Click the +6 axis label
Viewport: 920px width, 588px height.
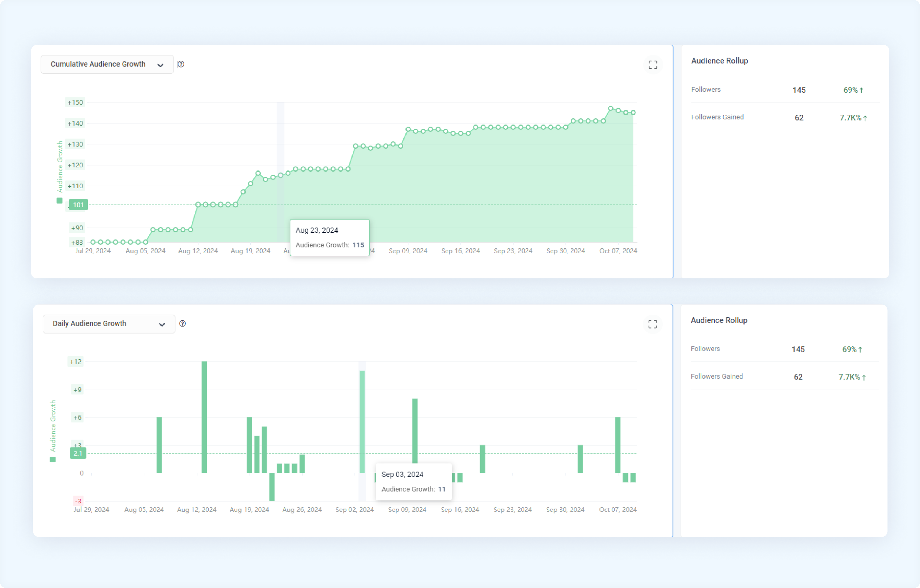(78, 418)
